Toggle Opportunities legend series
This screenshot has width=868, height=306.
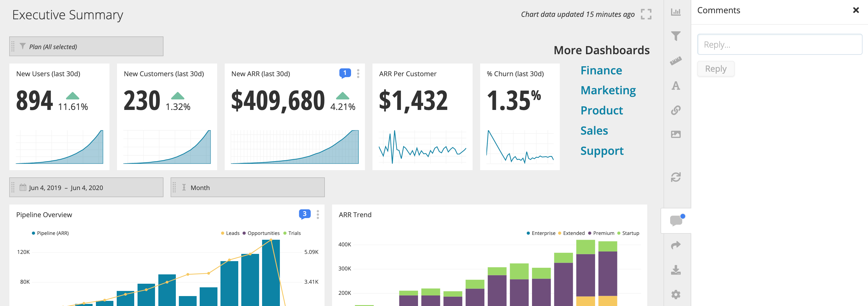click(x=261, y=233)
